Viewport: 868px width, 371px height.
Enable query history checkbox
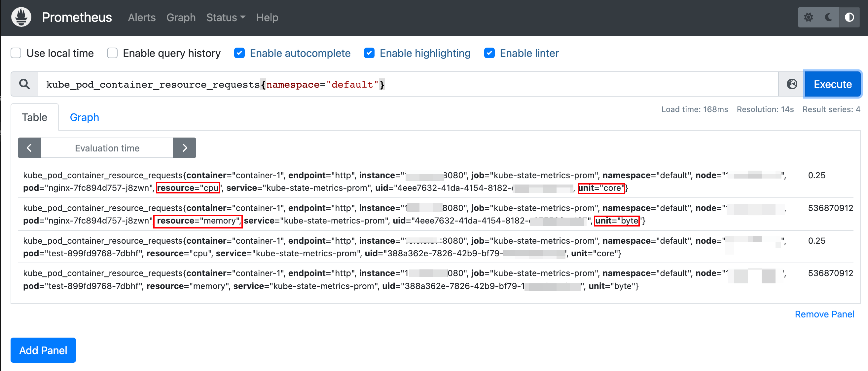pyautogui.click(x=112, y=53)
